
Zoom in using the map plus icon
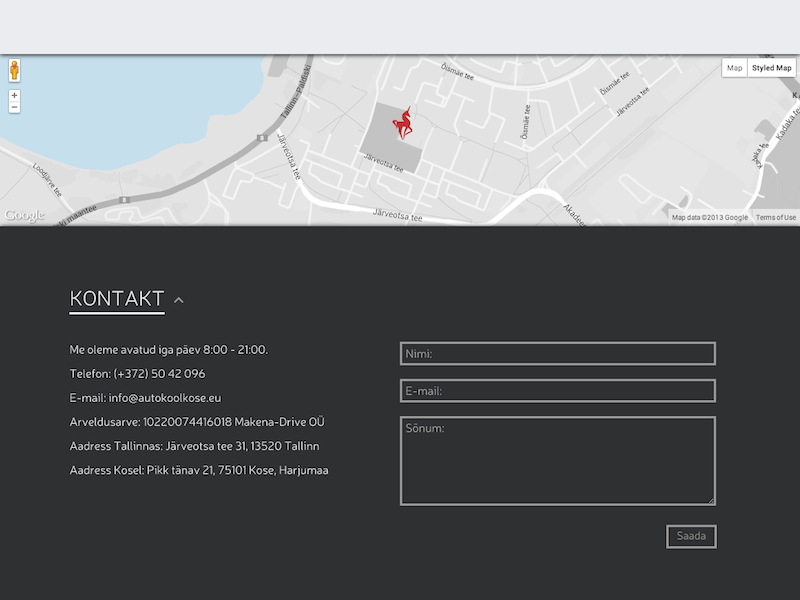coord(16,95)
